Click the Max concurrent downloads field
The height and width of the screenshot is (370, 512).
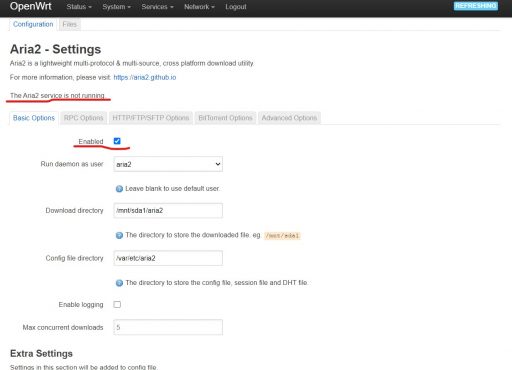(x=168, y=327)
